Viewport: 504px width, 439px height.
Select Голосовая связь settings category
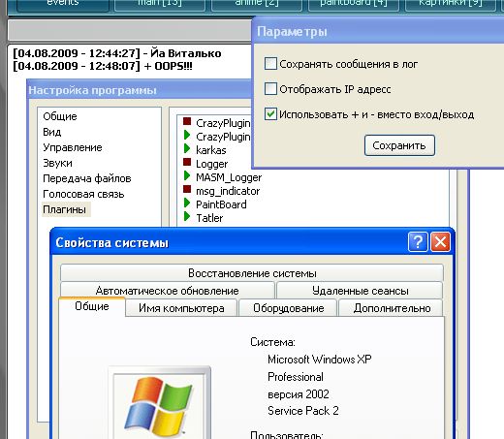[x=83, y=194]
